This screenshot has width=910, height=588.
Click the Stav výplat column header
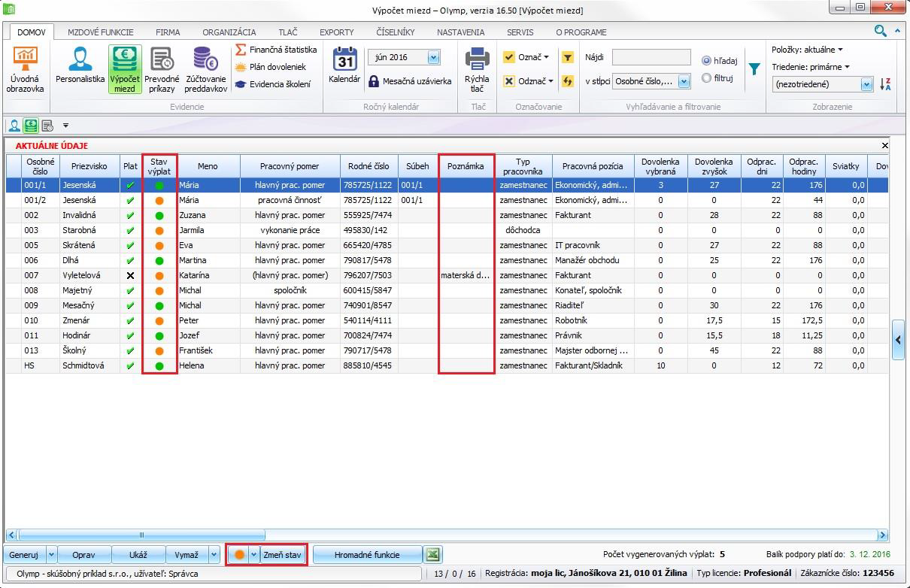(x=159, y=165)
